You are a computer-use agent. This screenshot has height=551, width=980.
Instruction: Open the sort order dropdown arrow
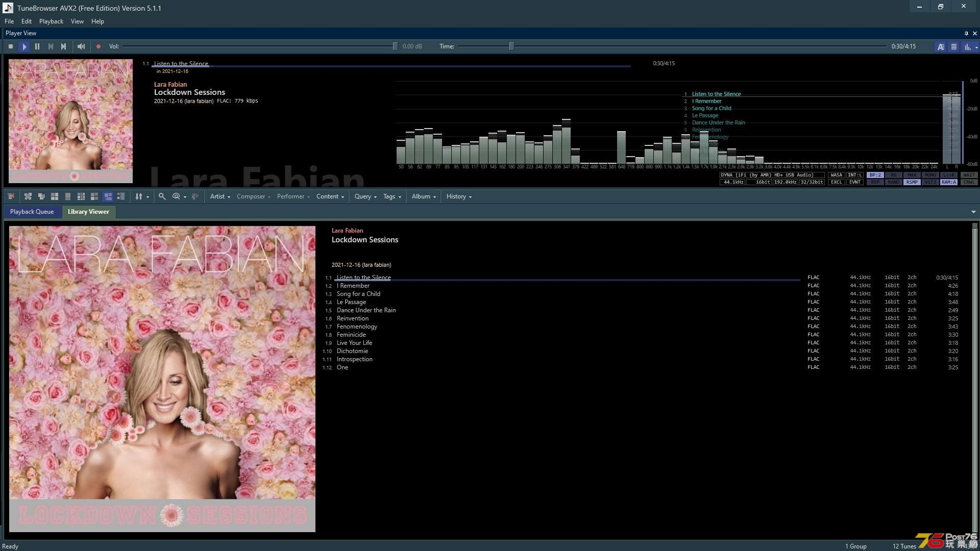coord(148,197)
